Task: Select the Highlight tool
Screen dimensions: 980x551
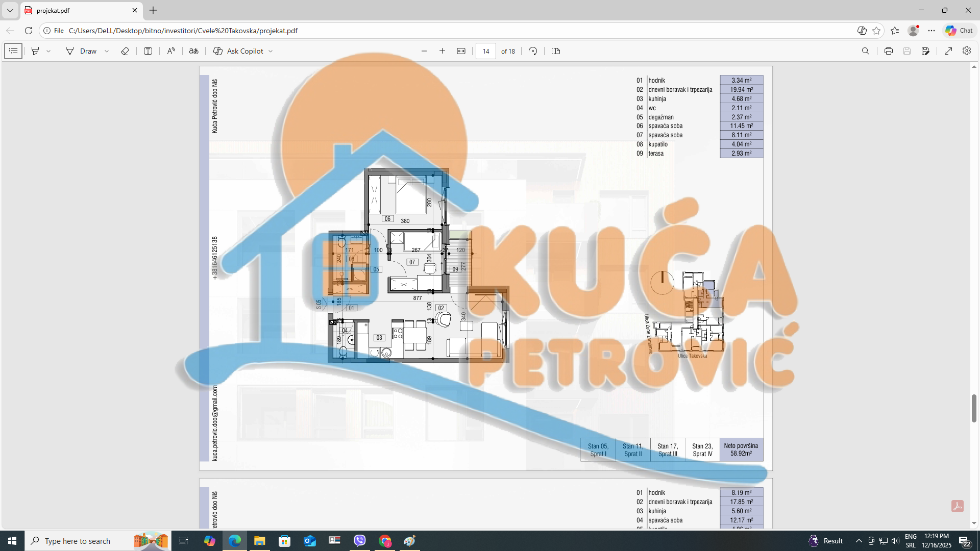Action: [35, 51]
